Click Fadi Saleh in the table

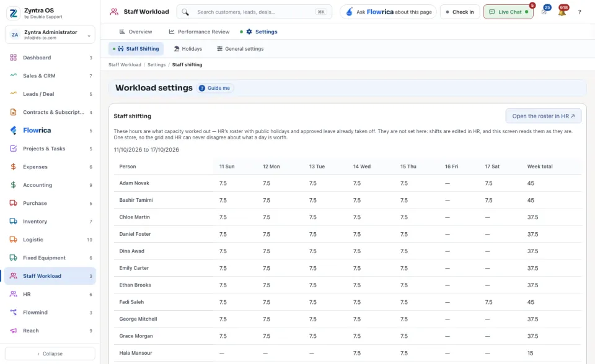[131, 302]
